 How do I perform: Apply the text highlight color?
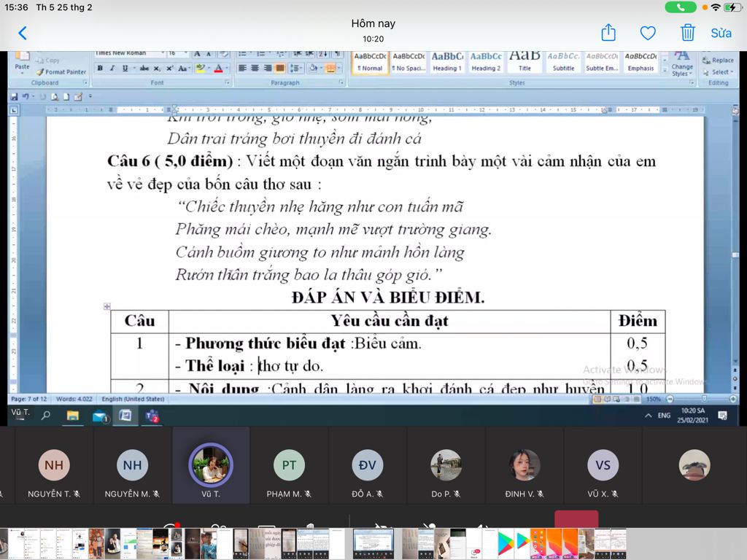pyautogui.click(x=200, y=68)
